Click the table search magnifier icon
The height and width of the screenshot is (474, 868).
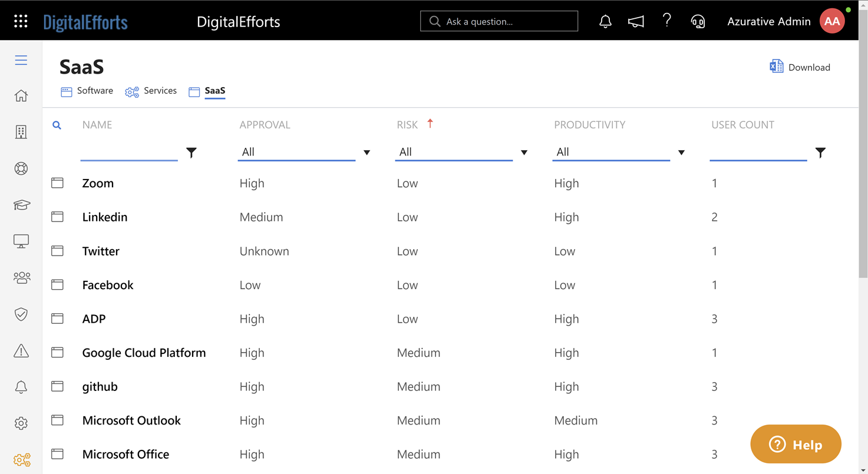click(x=57, y=125)
